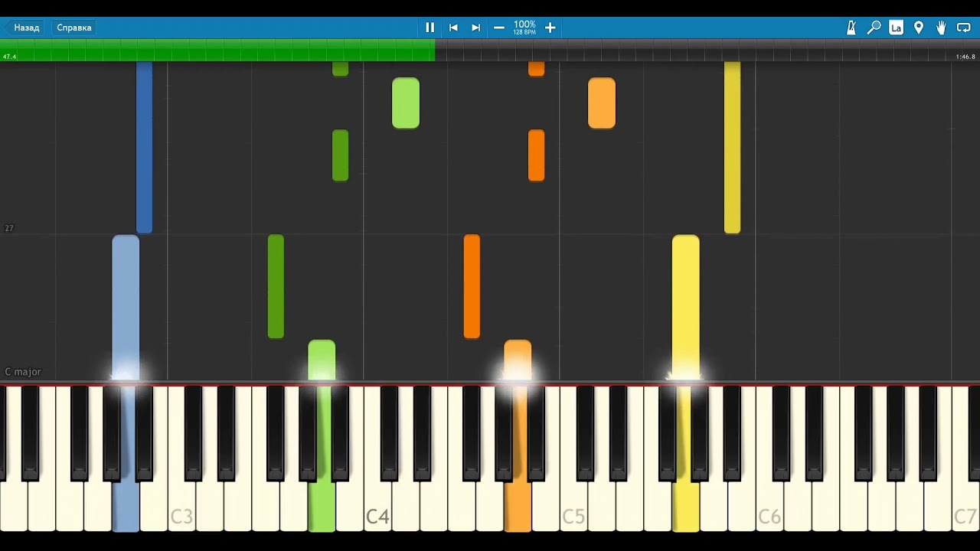Seek in the unplayed gray timeline
Image resolution: width=980 pixels, height=551 pixels.
coord(707,51)
